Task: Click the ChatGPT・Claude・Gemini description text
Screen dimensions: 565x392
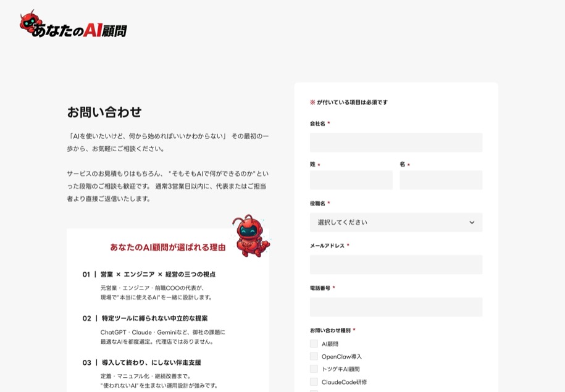Action: (163, 336)
